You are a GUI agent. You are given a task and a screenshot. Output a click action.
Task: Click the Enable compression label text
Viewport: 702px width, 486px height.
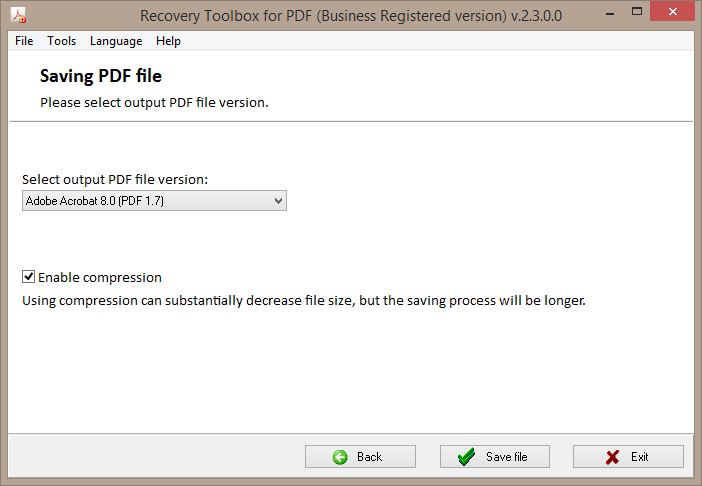click(99, 278)
